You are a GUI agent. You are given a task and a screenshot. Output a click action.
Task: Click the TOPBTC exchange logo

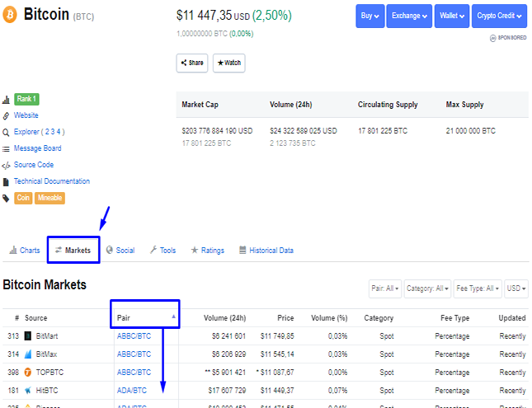point(28,373)
